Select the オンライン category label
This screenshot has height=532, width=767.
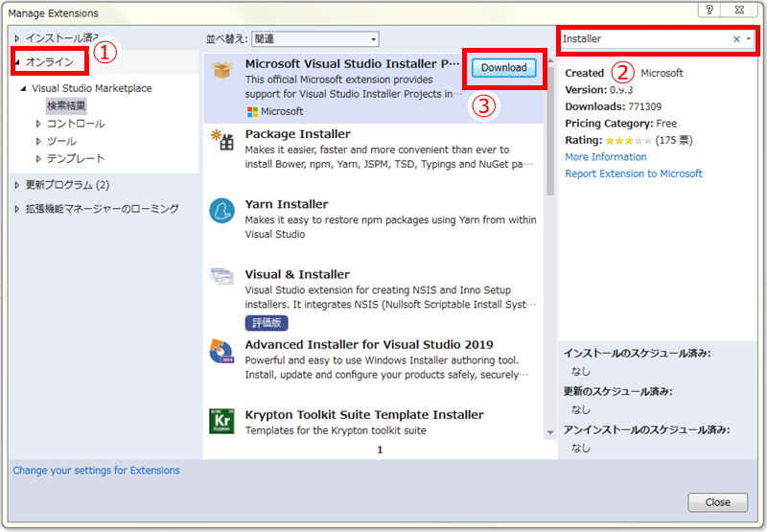(50, 62)
